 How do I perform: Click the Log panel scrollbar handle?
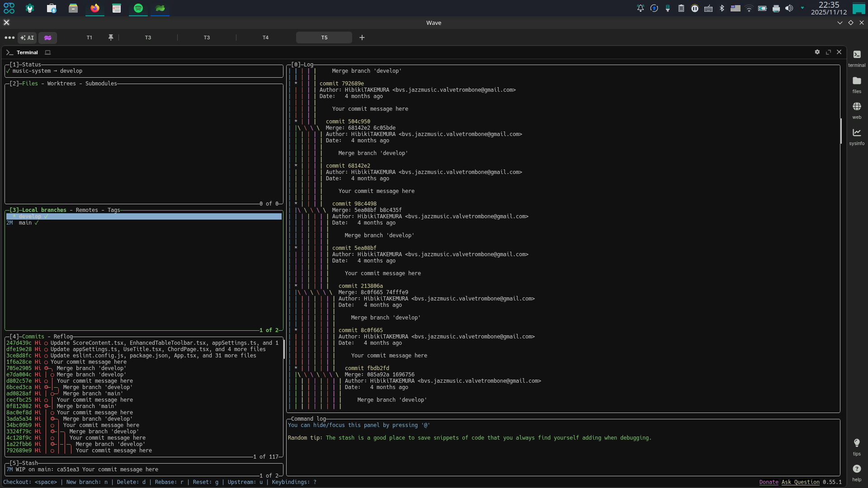click(840, 131)
